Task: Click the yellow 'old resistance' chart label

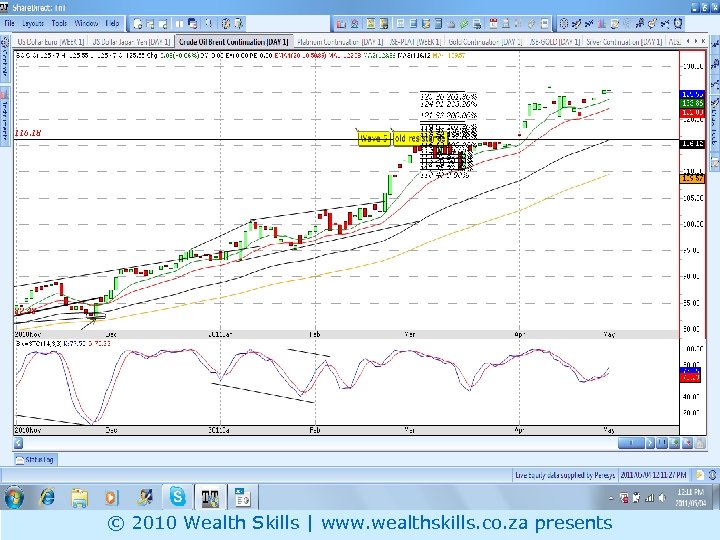Action: point(420,138)
